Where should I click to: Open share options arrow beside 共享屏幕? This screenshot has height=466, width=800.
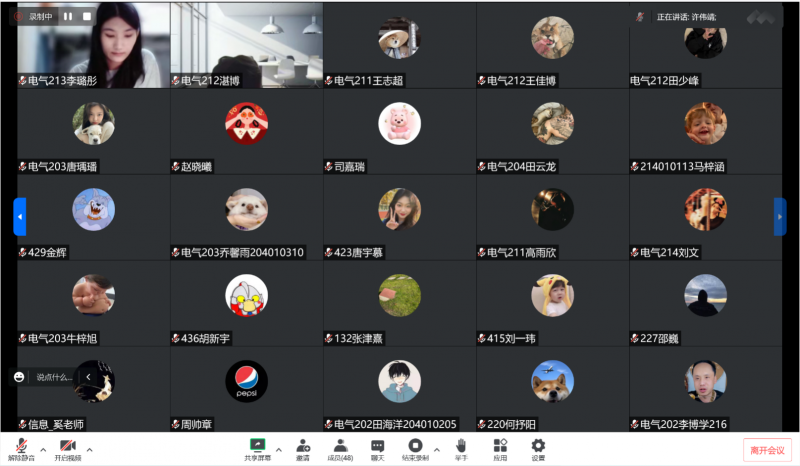point(279,450)
